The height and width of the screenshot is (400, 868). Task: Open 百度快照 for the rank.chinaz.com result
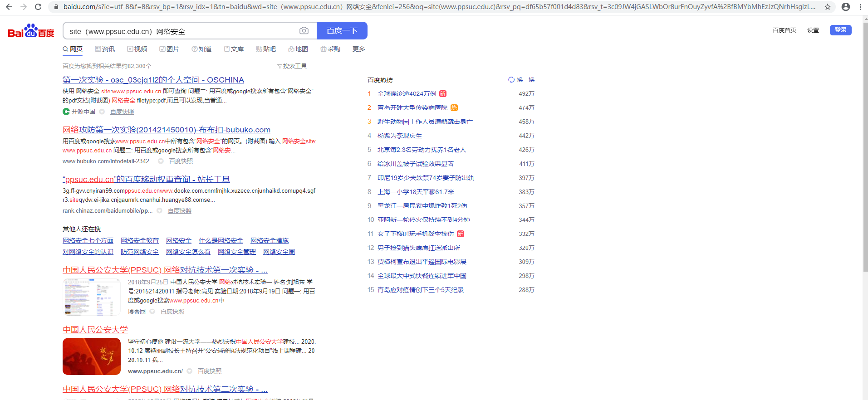tap(180, 210)
